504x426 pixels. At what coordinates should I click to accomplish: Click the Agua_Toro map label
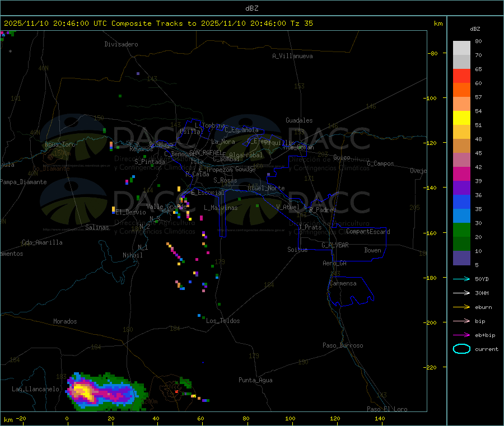[60, 144]
